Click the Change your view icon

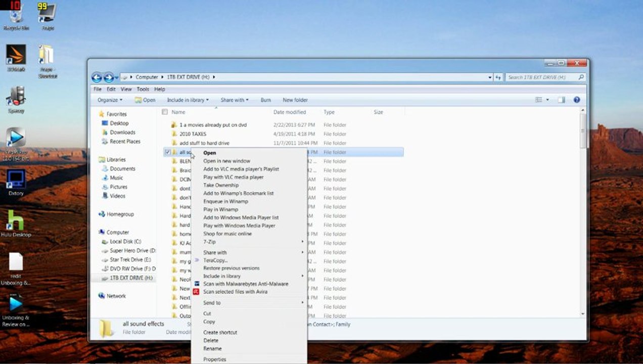pyautogui.click(x=539, y=100)
